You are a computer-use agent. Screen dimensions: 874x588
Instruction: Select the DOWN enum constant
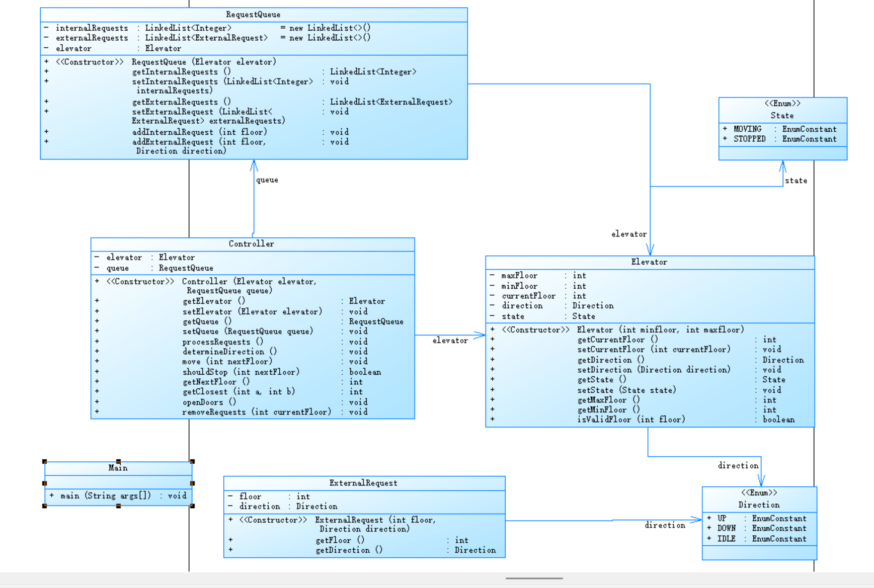(757, 529)
